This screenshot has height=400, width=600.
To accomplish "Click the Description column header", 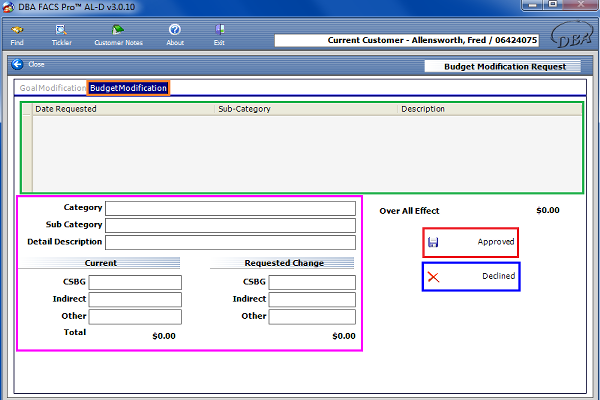I will pyautogui.click(x=490, y=109).
